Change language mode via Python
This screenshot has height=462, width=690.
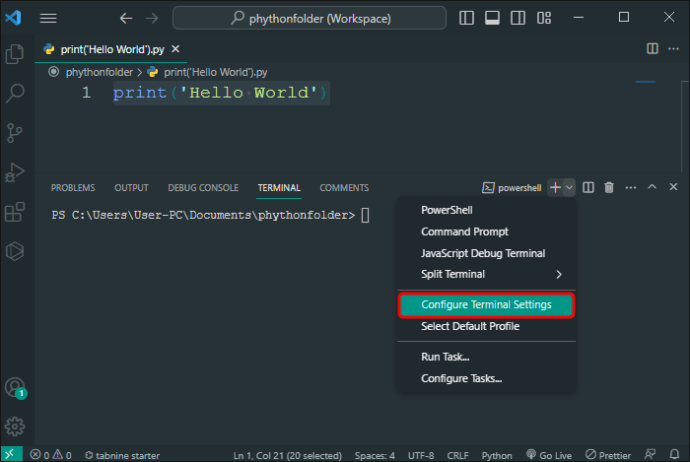coord(497,455)
